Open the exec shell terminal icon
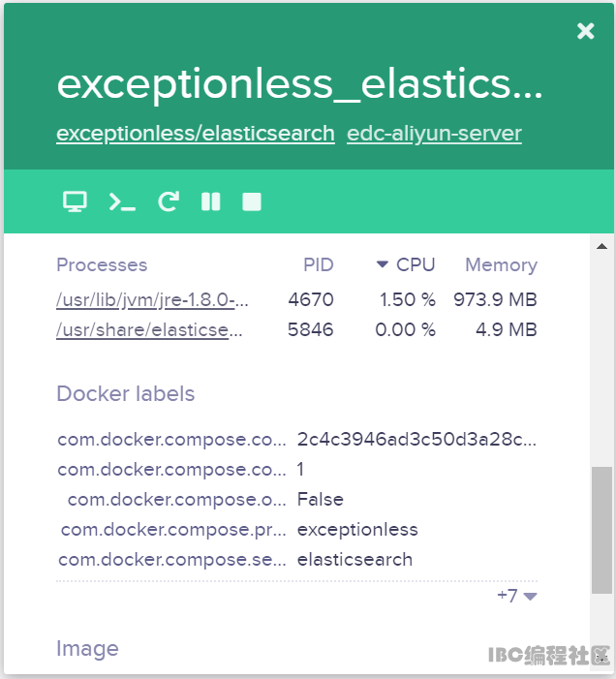Viewport: 616px width, 679px height. (122, 201)
